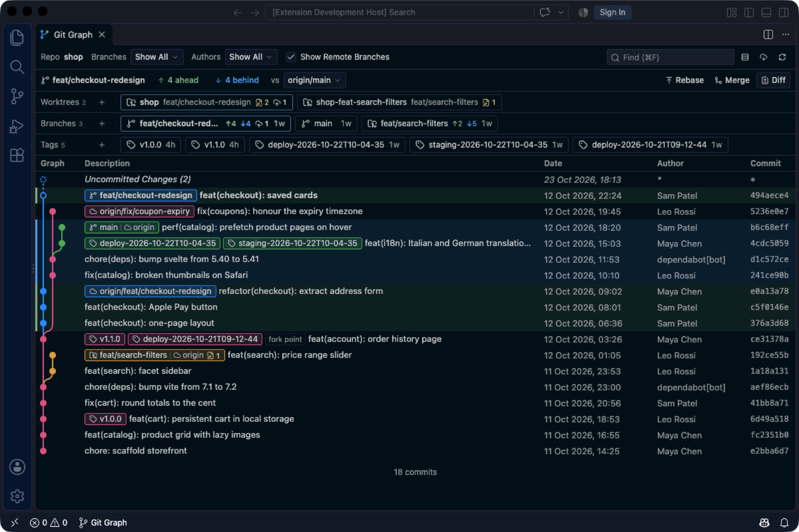The image size is (799, 532).
Task: Go forward with the navigation arrow
Action: [255, 12]
